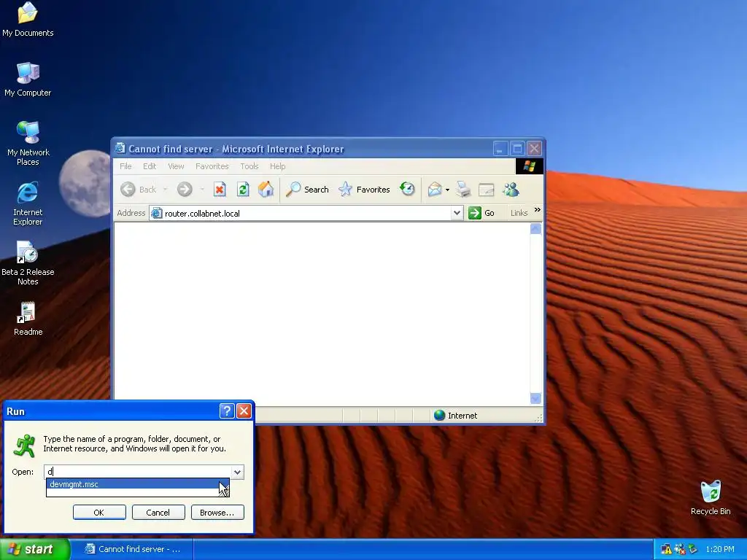Open the Recycle Bin
The width and height of the screenshot is (747, 560).
[x=711, y=497]
